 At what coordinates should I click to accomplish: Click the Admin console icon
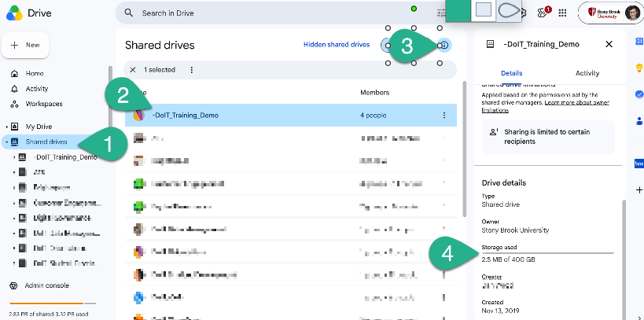[x=13, y=285]
